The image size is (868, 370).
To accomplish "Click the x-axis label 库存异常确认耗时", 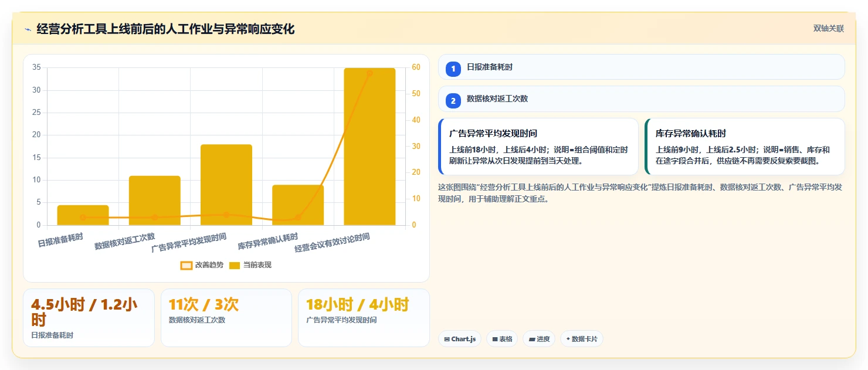I will (269, 241).
